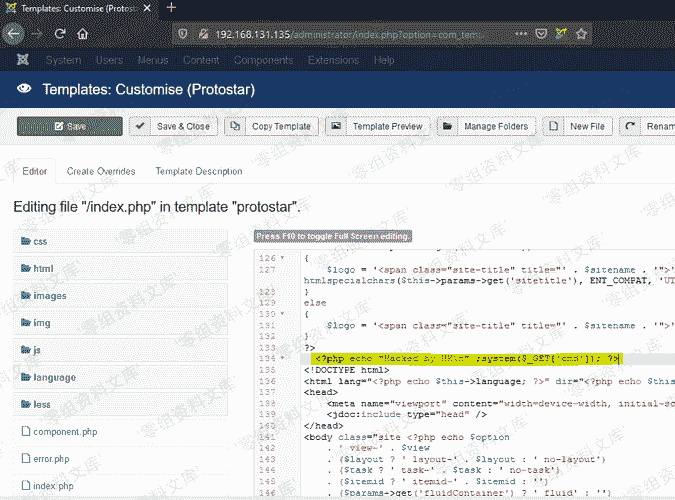Open a new browser tab
This screenshot has width=675, height=500.
[171, 8]
